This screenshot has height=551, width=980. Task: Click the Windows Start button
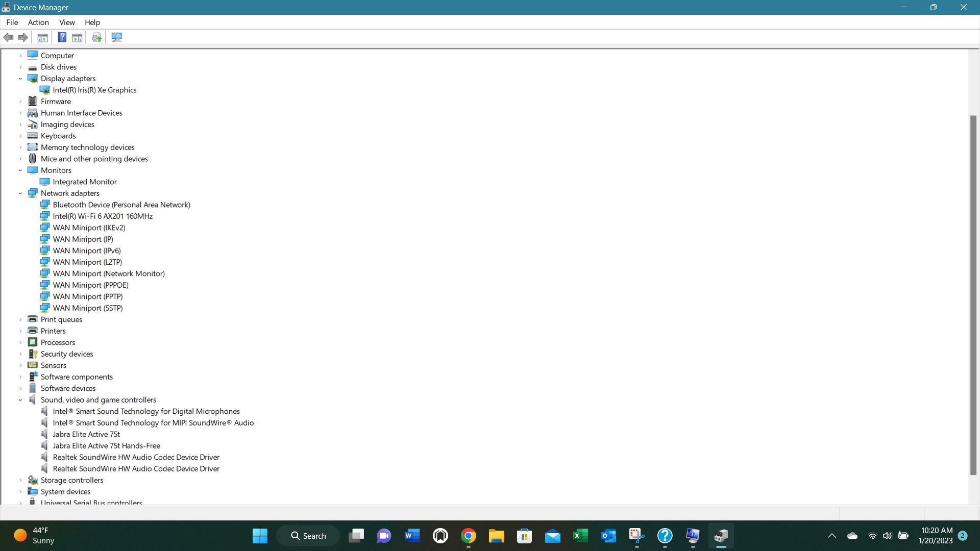(x=260, y=536)
